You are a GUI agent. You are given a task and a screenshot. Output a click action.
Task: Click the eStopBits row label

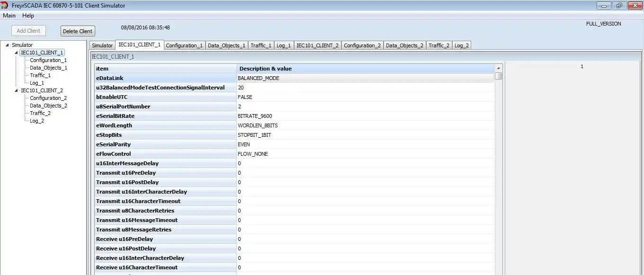(x=165, y=135)
